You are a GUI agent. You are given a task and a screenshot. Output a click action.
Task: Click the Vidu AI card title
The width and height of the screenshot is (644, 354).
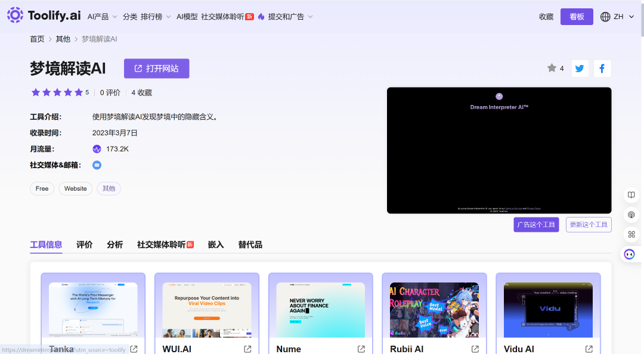519,349
